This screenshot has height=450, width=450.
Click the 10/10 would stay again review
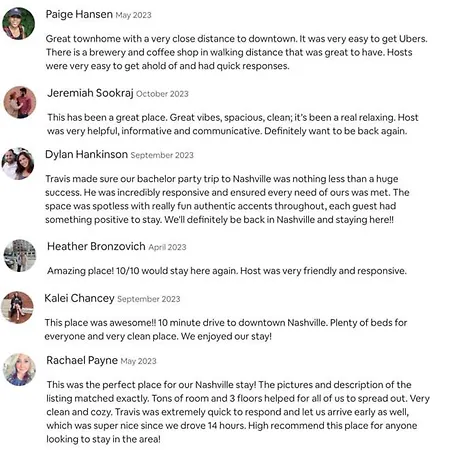point(227,271)
